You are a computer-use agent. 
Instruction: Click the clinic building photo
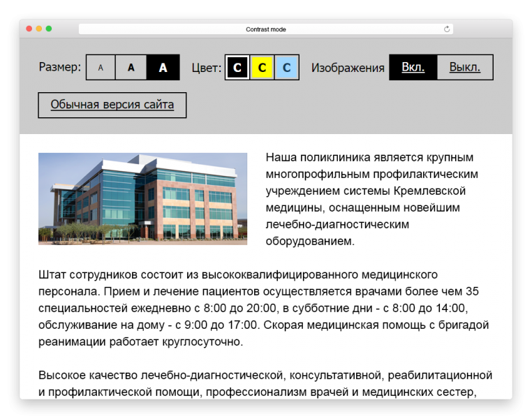pyautogui.click(x=142, y=199)
